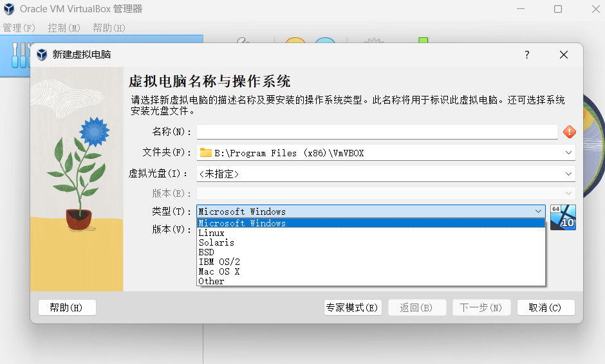The height and width of the screenshot is (364, 605).
Task: Open the 管理(F) menu
Action: coord(19,28)
